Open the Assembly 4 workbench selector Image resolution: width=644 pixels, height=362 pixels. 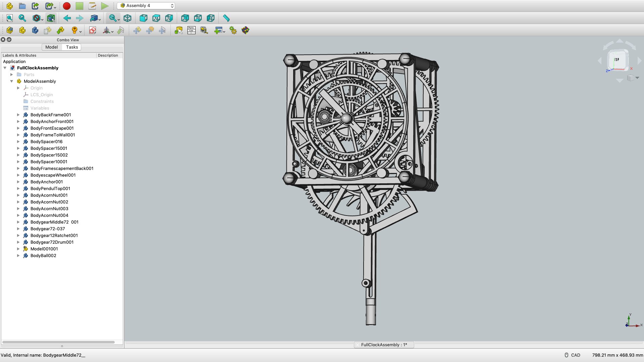click(x=146, y=5)
